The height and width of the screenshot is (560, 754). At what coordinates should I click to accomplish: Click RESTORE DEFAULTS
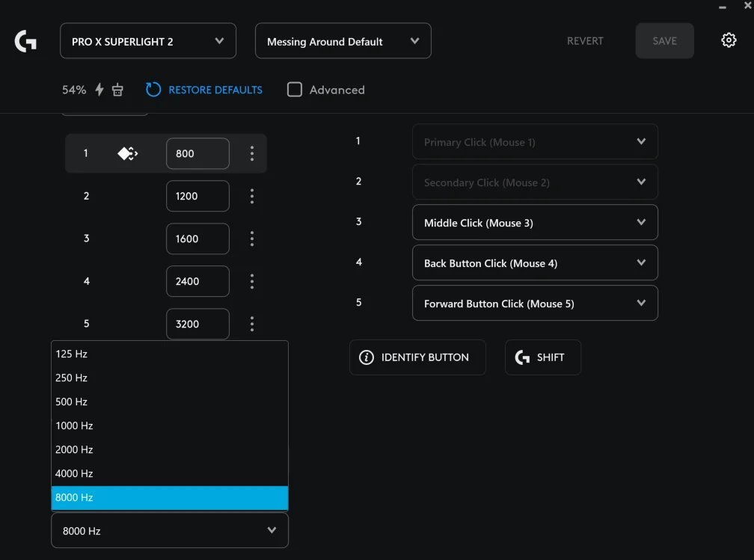pyautogui.click(x=214, y=89)
